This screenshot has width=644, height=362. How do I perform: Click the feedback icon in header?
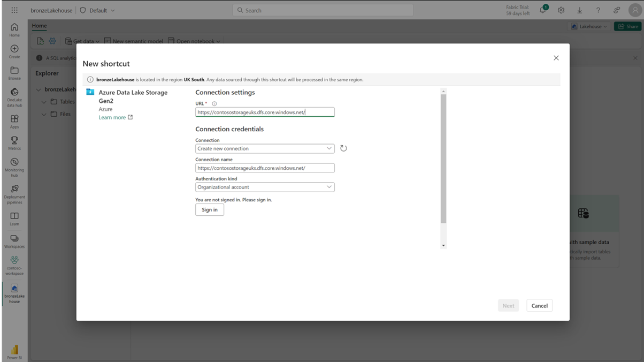pos(617,10)
